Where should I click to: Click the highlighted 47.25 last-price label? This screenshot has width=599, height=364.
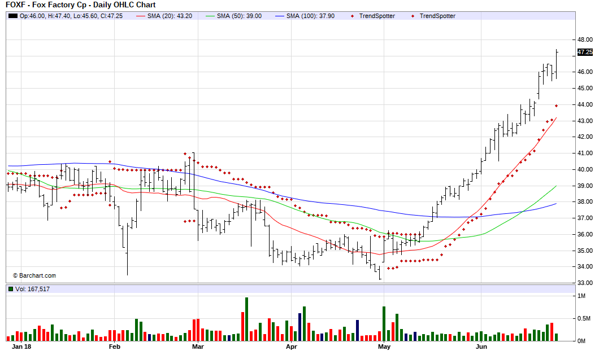[585, 52]
